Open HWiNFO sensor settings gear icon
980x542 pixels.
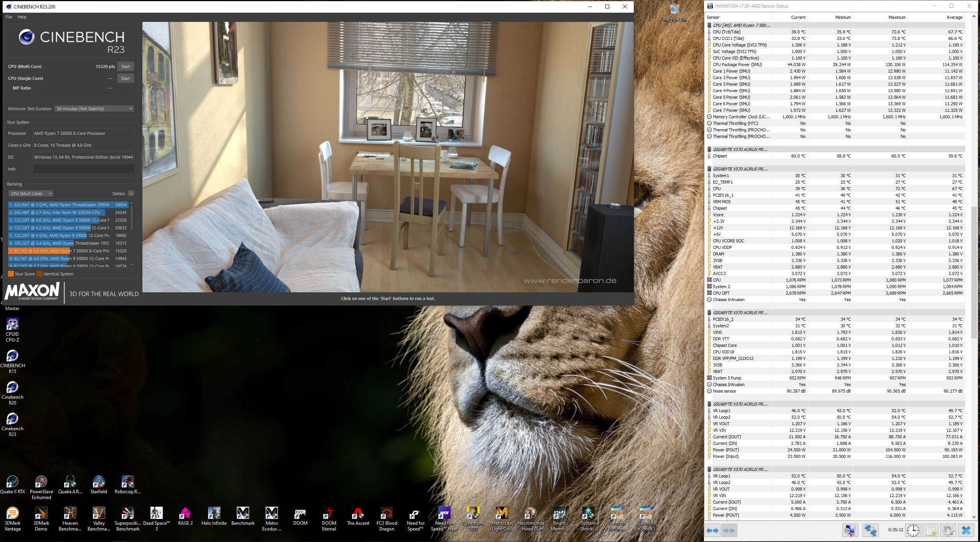[x=948, y=530]
